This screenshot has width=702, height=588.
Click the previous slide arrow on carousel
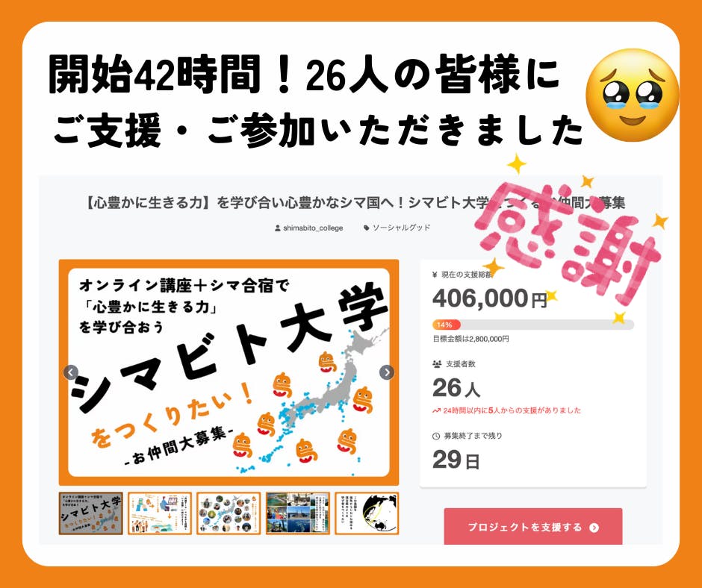coord(71,372)
